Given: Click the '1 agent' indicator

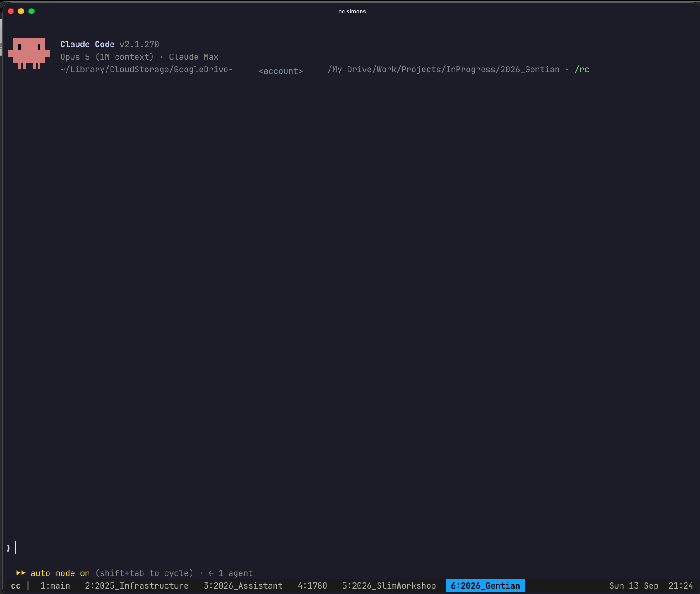Looking at the screenshot, I should 236,573.
